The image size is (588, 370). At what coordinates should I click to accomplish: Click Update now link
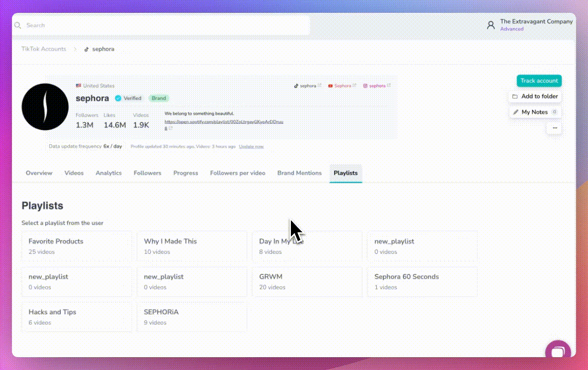pos(251,146)
